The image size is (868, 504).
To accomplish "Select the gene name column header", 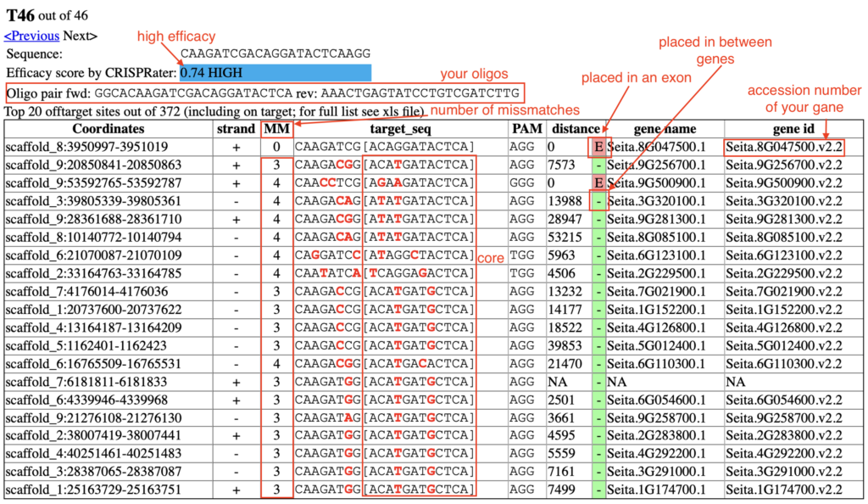I will tap(665, 129).
